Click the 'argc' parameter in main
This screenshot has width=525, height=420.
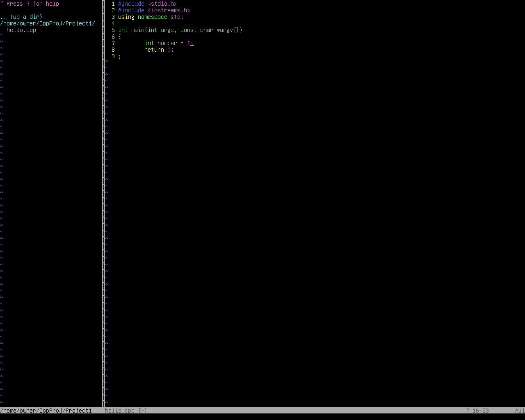167,30
